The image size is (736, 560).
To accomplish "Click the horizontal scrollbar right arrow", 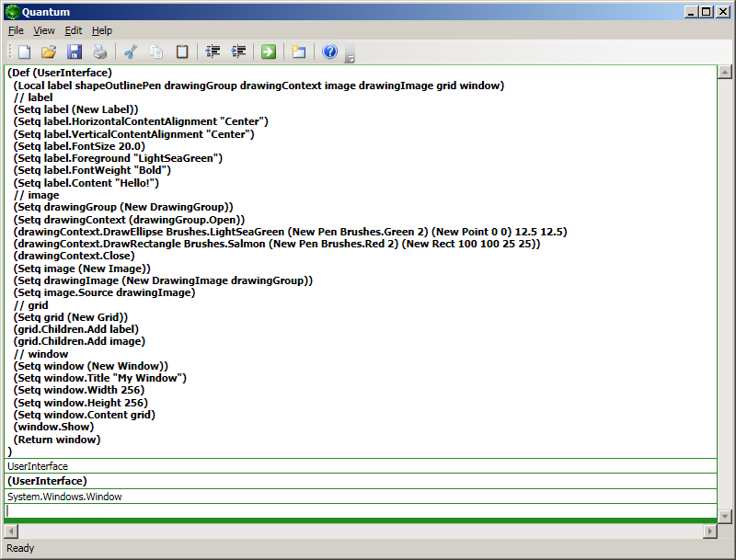I will (x=709, y=531).
